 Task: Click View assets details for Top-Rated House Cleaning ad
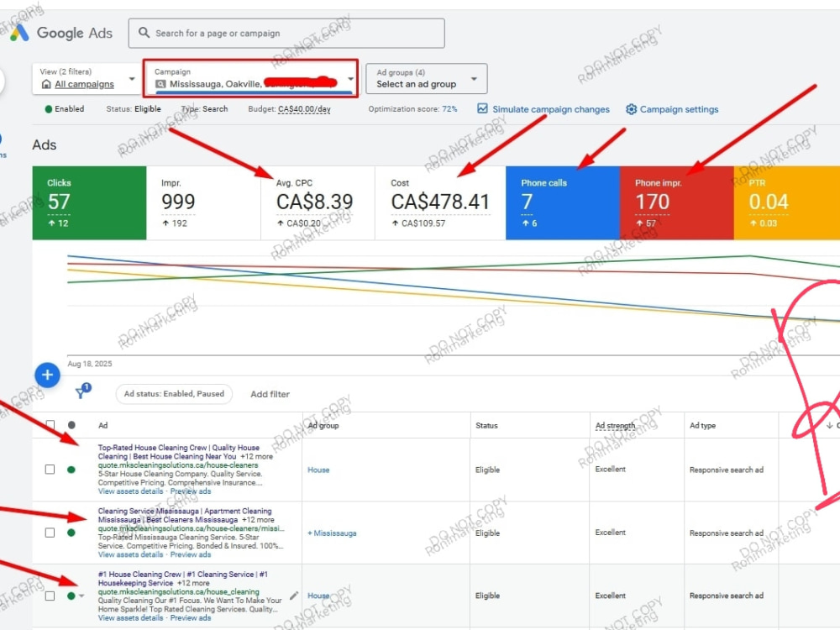coord(131,491)
